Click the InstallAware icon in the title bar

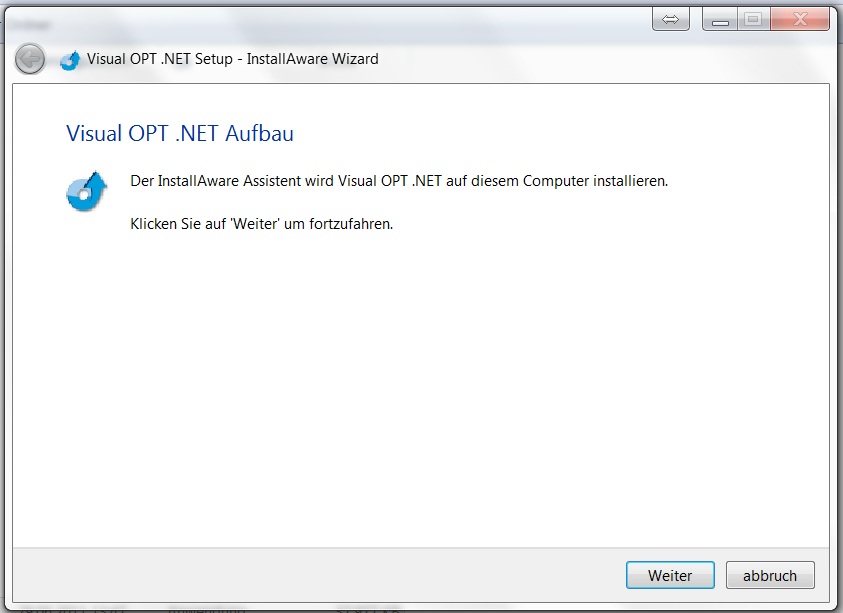pos(70,60)
